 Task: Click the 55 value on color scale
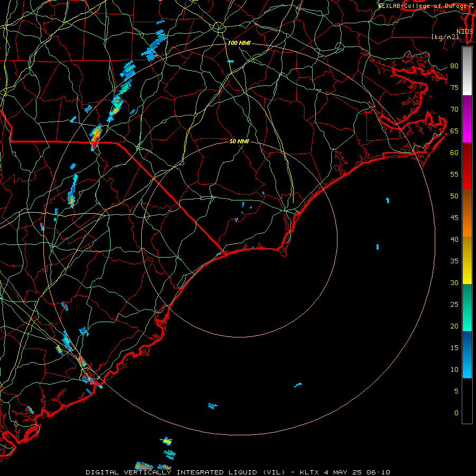coord(454,174)
